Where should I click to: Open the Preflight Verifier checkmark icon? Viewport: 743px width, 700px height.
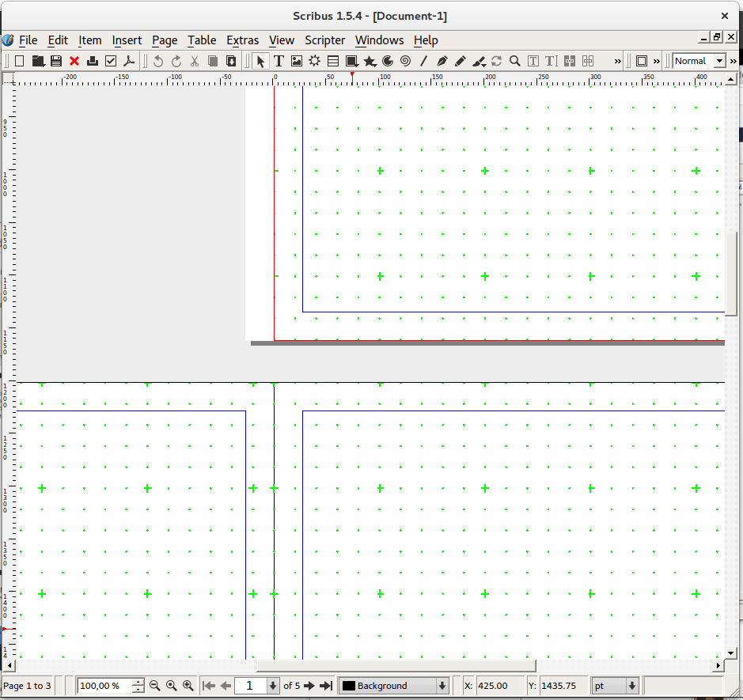pyautogui.click(x=111, y=61)
